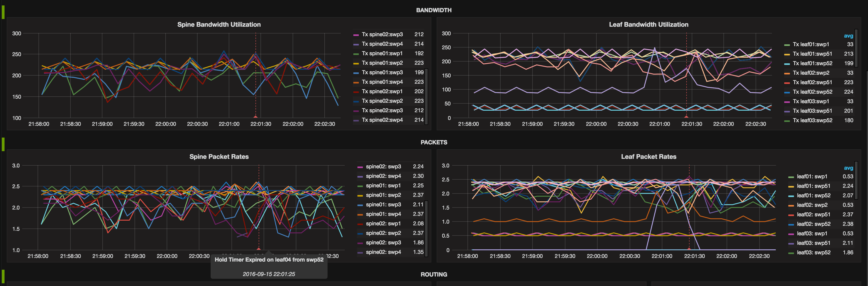
Task: Open the ROUTING row menu green handle
Action: coord(3,276)
